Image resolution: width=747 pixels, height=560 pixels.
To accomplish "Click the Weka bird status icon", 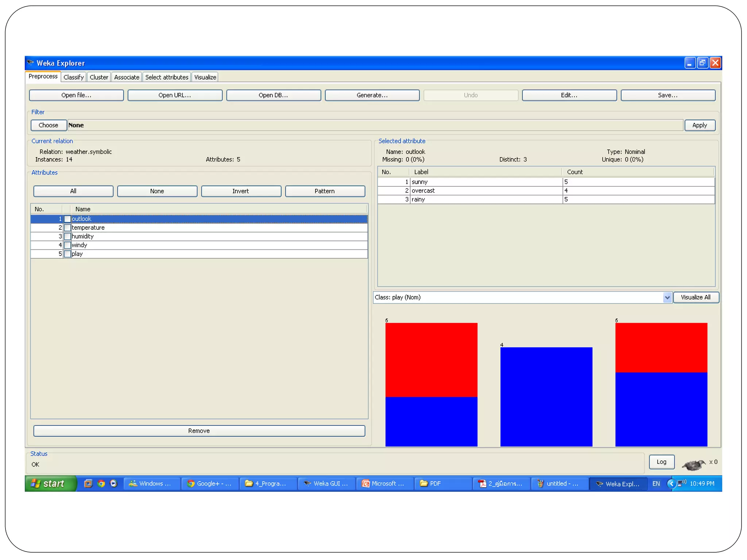I will 693,464.
